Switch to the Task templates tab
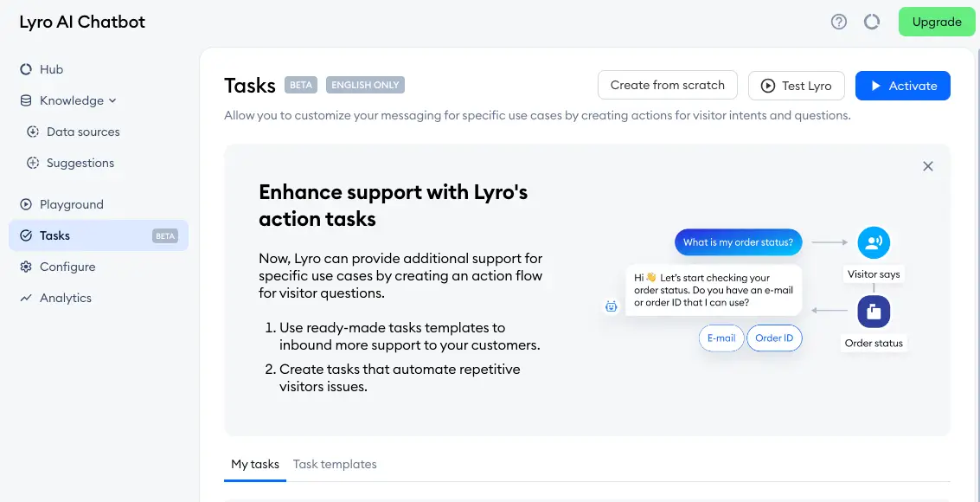Image resolution: width=980 pixels, height=502 pixels. coord(335,464)
